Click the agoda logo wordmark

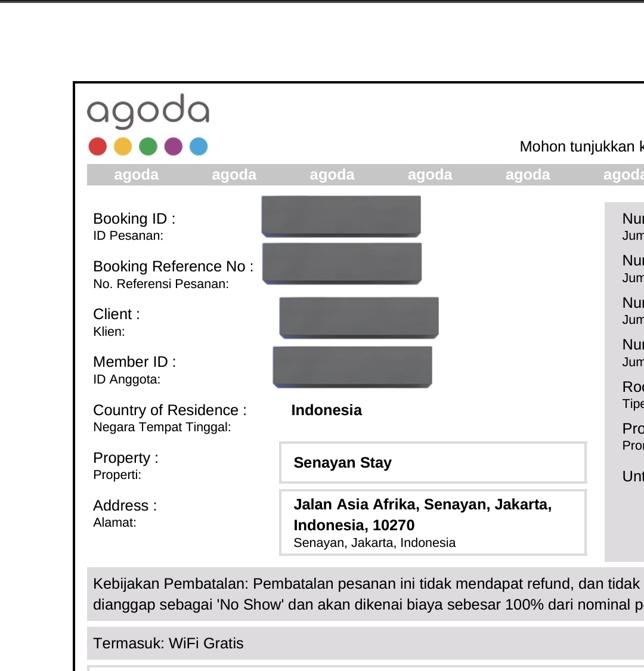(x=148, y=112)
